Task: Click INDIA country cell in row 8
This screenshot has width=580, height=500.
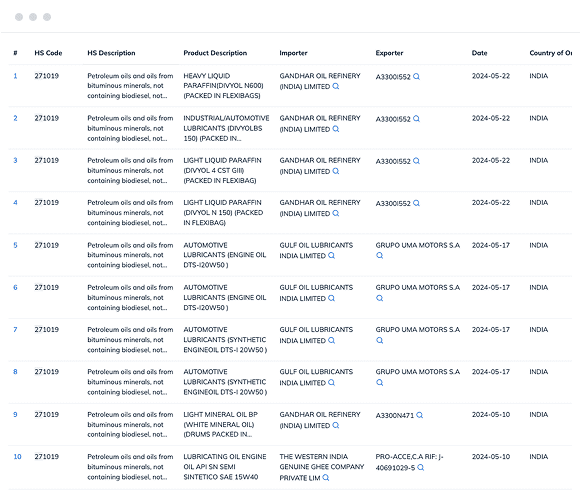Action: pos(539,371)
